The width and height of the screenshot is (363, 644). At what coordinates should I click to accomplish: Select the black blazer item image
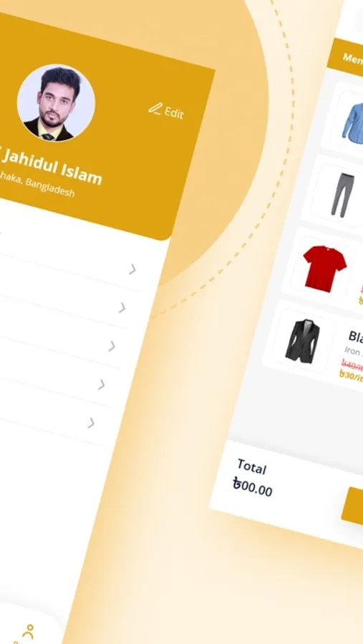[304, 341]
